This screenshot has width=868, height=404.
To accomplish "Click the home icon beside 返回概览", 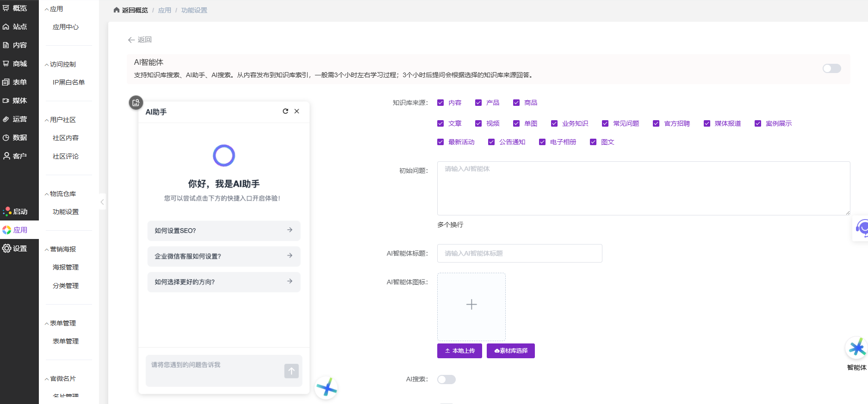I will [x=117, y=10].
